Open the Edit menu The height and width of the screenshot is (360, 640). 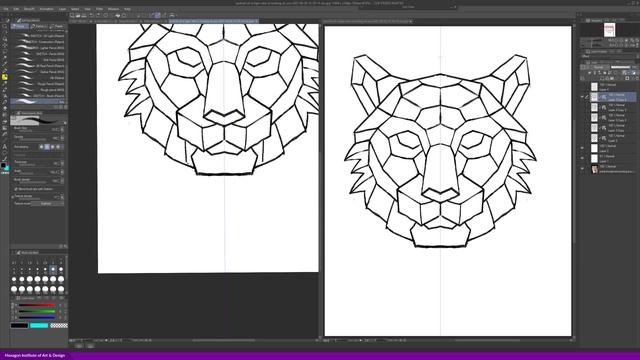click(x=16, y=9)
